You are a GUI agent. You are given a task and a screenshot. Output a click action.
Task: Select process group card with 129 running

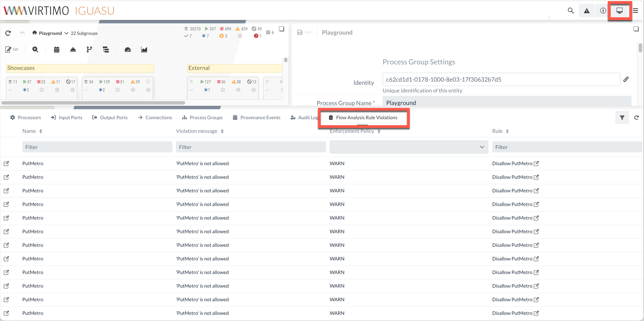pyautogui.click(x=117, y=88)
